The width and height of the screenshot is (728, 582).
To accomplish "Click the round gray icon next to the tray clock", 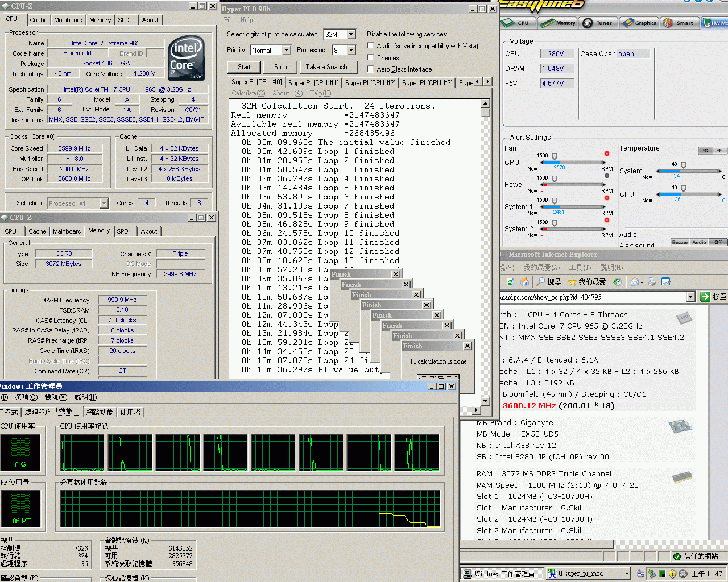I will (683, 574).
